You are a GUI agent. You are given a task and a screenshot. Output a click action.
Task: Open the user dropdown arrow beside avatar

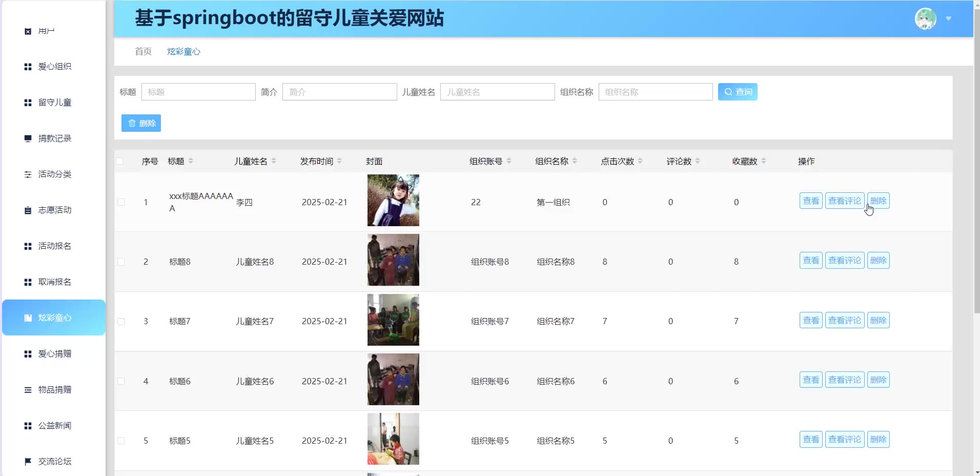pos(949,19)
